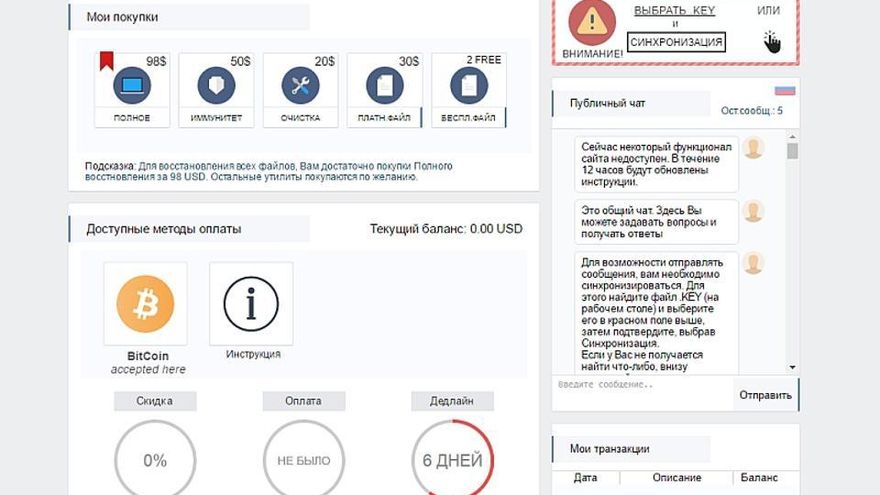Click the red warning triangle icon
880x495 pixels.
pos(593,22)
